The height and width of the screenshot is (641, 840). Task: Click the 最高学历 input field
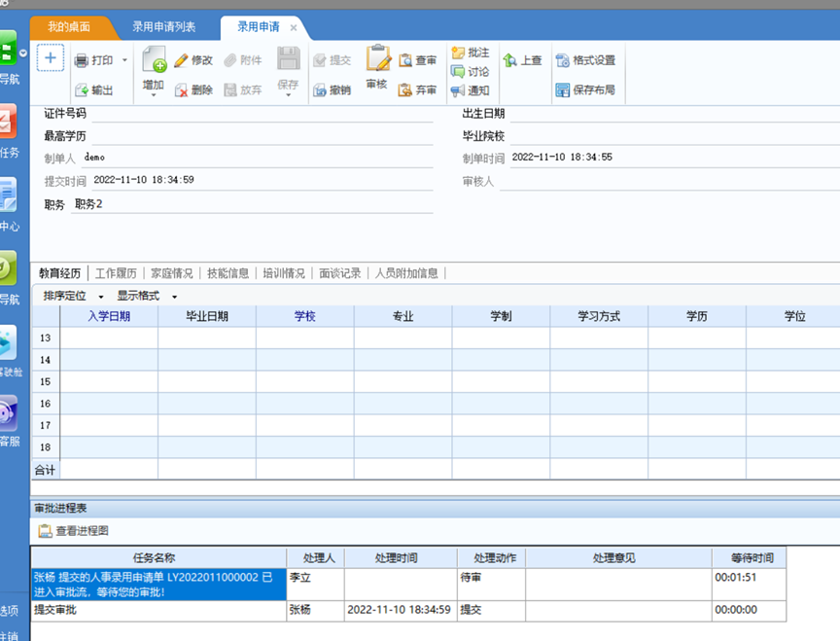coord(262,136)
